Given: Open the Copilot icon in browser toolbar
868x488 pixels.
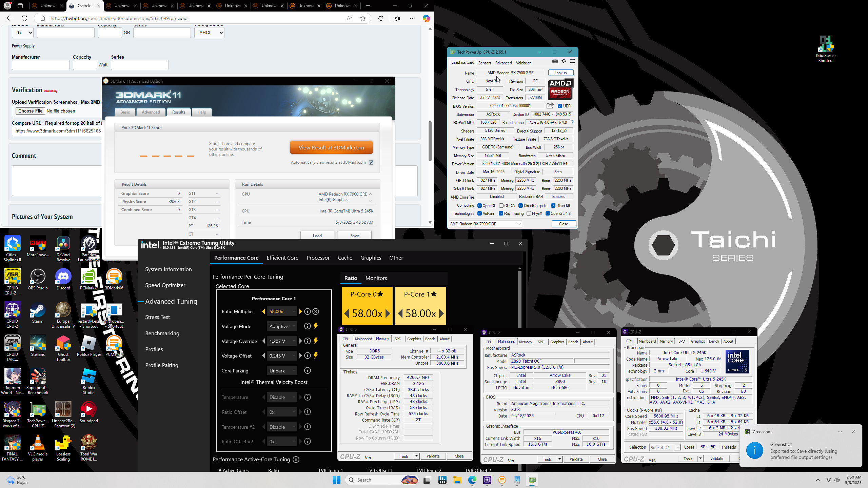Looking at the screenshot, I should pyautogui.click(x=426, y=18).
